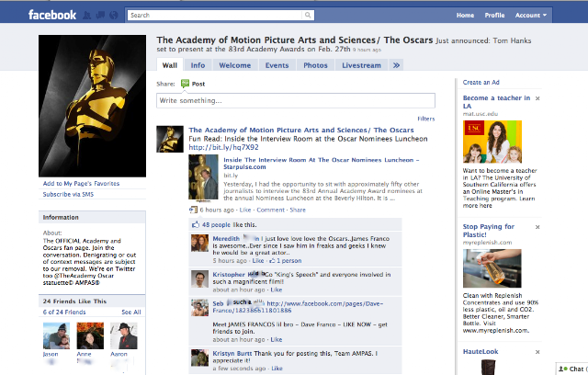This screenshot has width=588, height=375.
Task: Click the search magnifier button
Action: pyautogui.click(x=308, y=15)
